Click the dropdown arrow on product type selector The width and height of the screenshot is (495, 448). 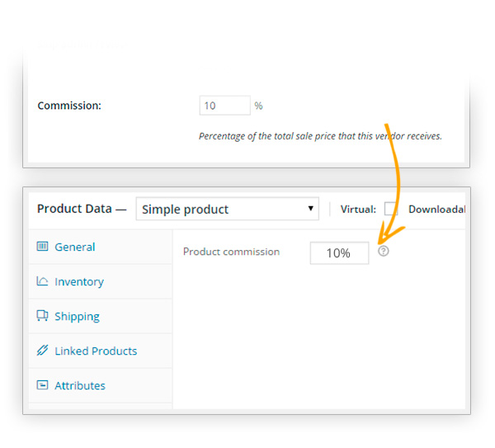(x=311, y=209)
